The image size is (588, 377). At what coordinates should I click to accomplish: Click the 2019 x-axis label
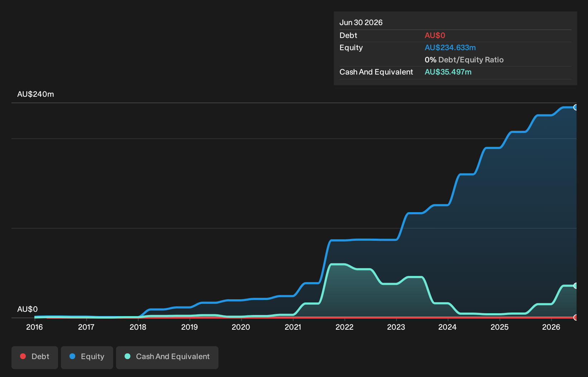click(189, 327)
